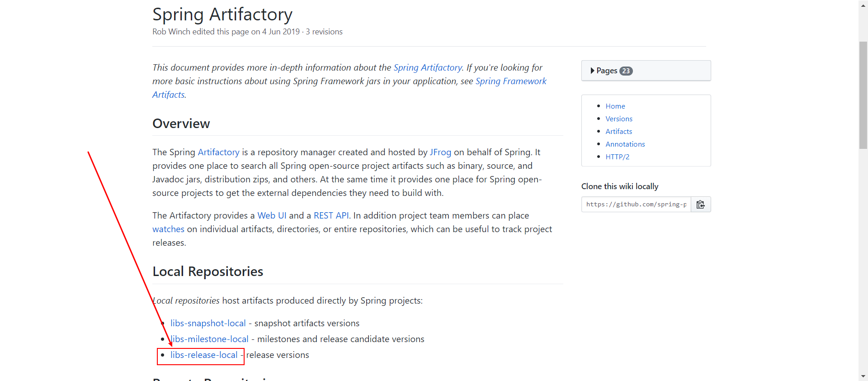Image resolution: width=868 pixels, height=381 pixels.
Task: Click the Overview heading
Action: coord(181,124)
